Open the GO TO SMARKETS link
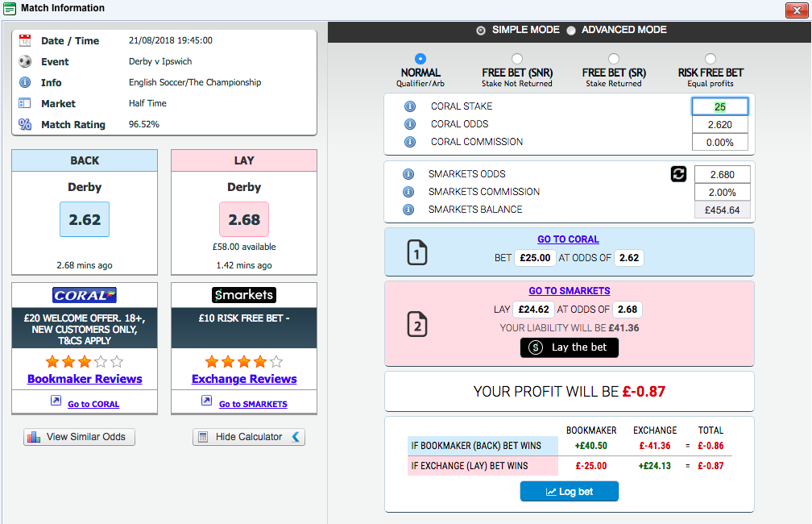The image size is (812, 524). click(569, 291)
